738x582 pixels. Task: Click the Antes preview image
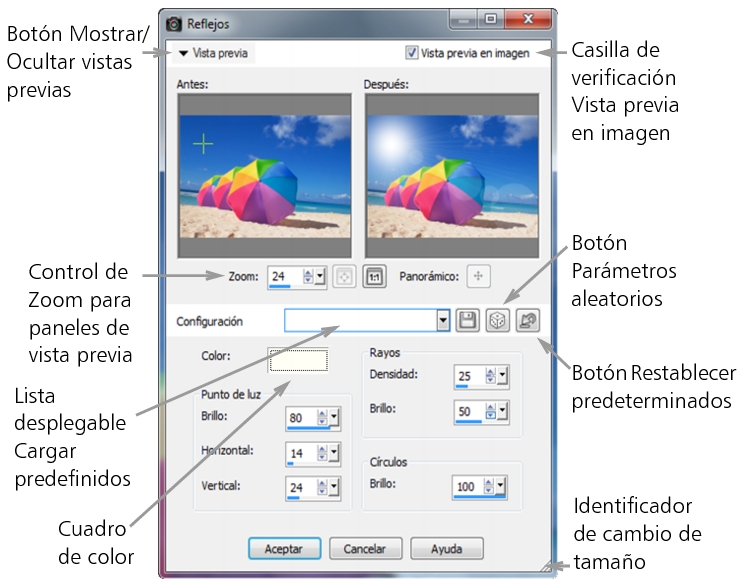coord(263,176)
